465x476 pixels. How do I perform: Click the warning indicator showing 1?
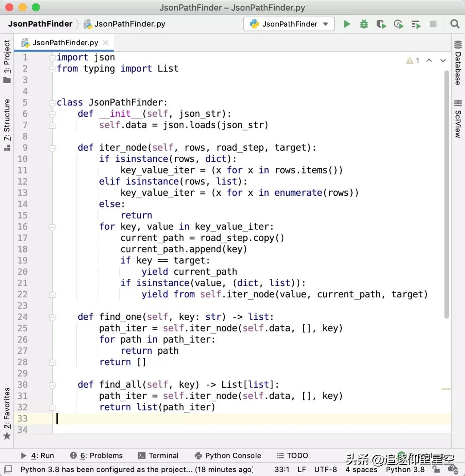pyautogui.click(x=412, y=60)
